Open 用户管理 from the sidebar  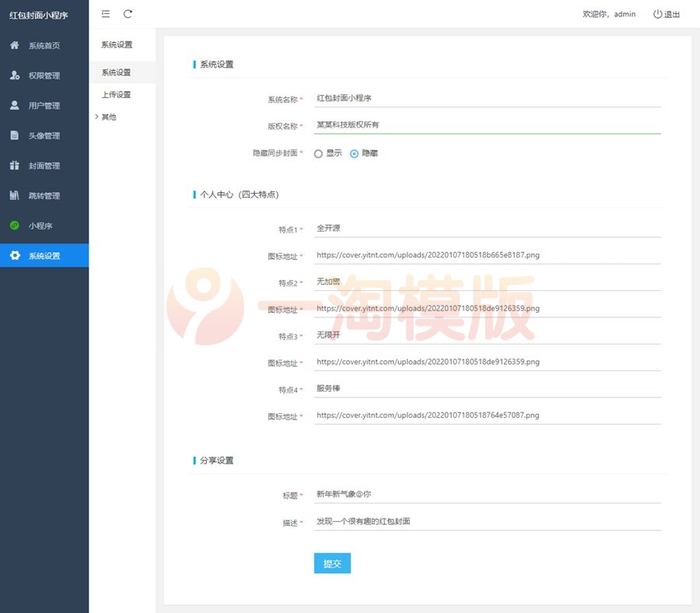pos(44,105)
